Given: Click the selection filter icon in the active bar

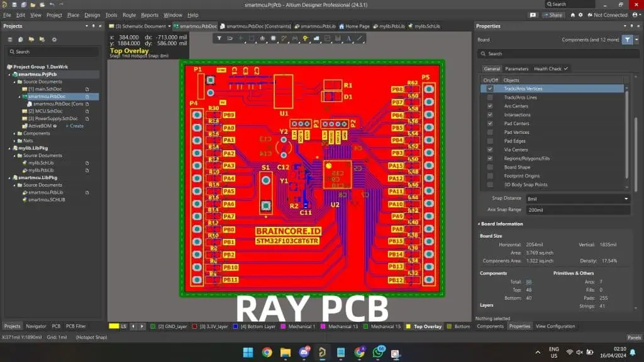Looking at the screenshot, I should (219, 38).
